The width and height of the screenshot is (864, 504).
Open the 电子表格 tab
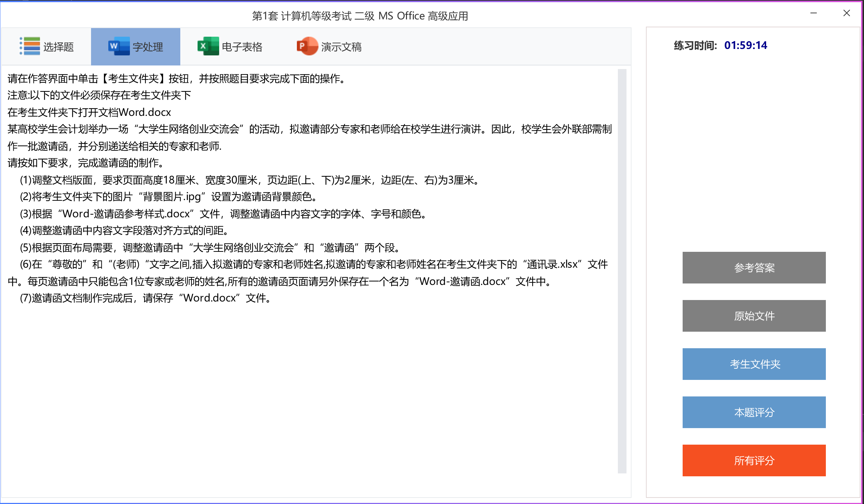click(x=242, y=47)
